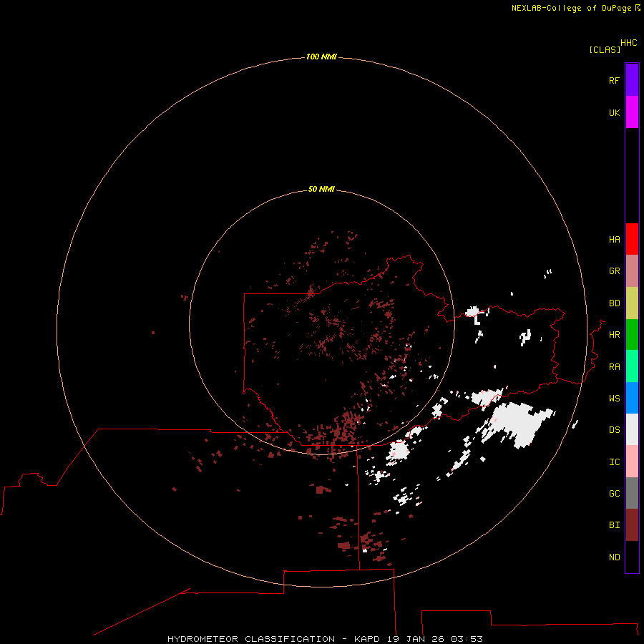
Task: Click the GR legend label
Action: click(615, 271)
